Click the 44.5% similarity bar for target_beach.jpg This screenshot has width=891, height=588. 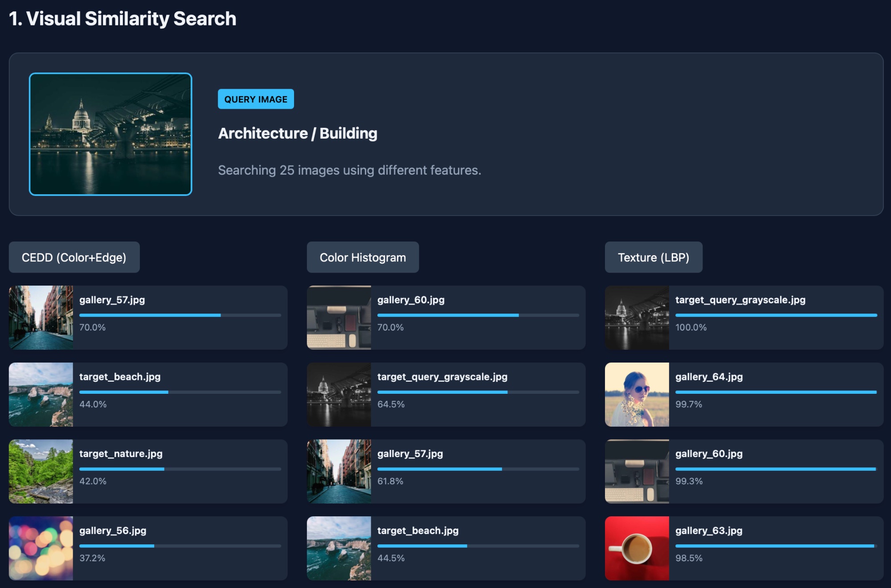(478, 546)
